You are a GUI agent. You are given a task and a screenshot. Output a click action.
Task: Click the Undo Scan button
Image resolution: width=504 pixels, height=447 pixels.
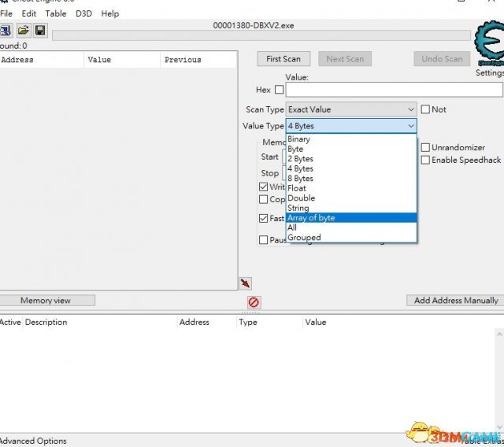tap(442, 59)
